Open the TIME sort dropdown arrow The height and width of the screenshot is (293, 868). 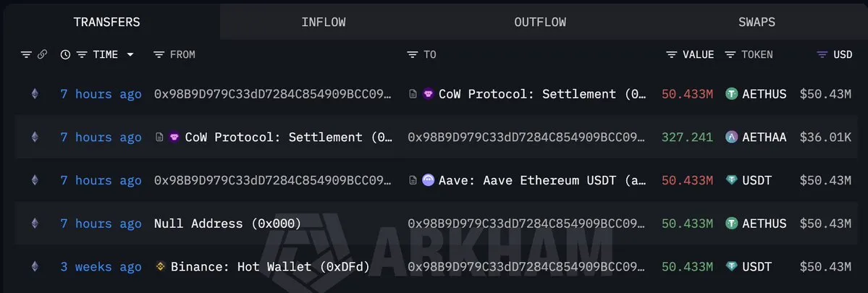click(x=130, y=55)
